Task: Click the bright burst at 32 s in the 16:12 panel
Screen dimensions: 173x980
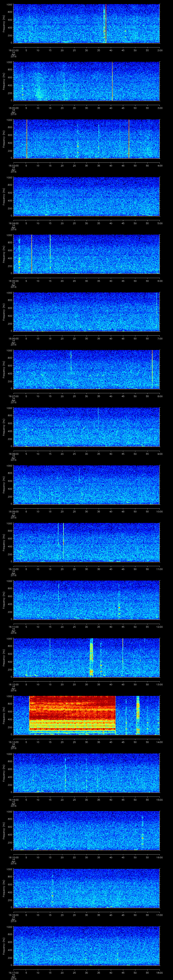Action: pyautogui.click(x=91, y=657)
